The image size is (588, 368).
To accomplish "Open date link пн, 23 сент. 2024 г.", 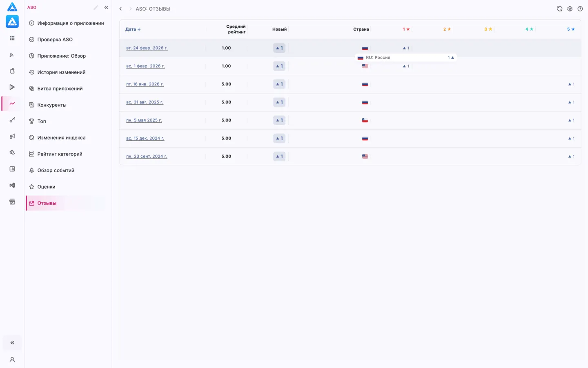I will pos(147,156).
